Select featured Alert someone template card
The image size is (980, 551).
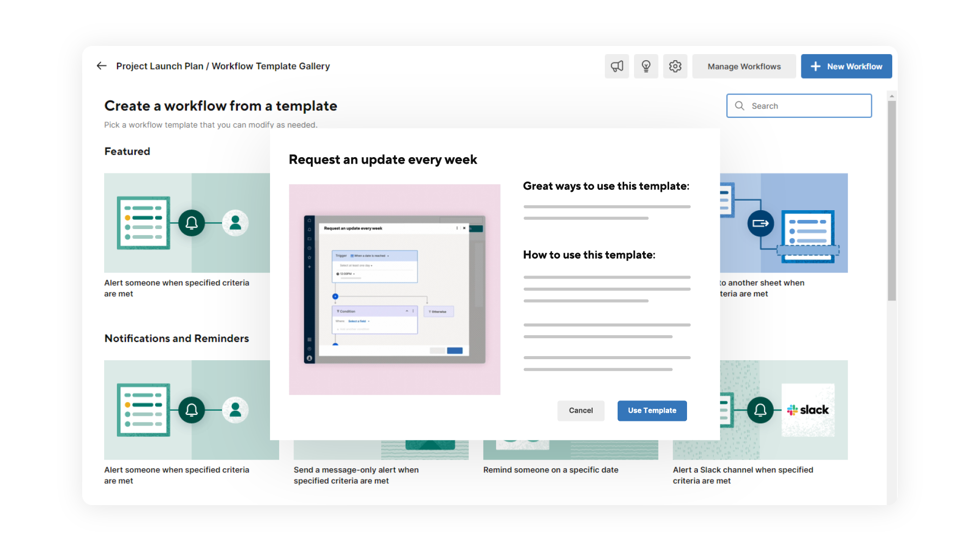(x=187, y=223)
